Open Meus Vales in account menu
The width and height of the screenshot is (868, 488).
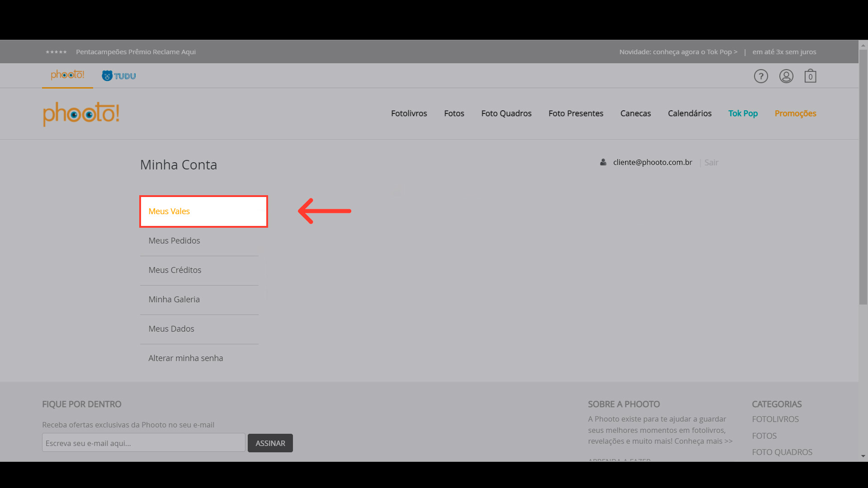click(169, 211)
